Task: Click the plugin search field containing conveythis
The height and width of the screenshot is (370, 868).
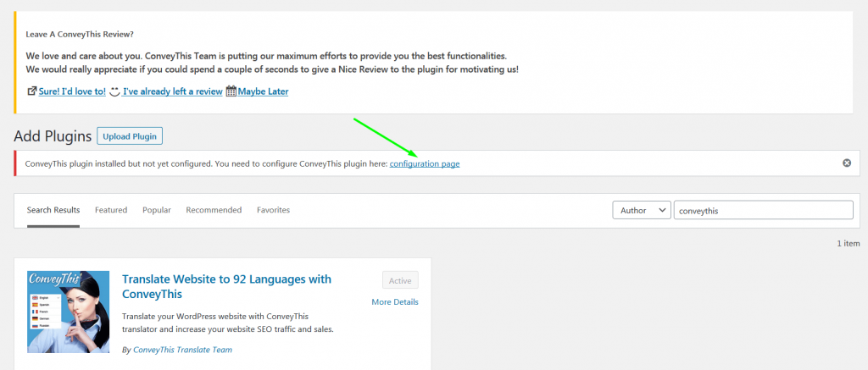Action: point(764,210)
